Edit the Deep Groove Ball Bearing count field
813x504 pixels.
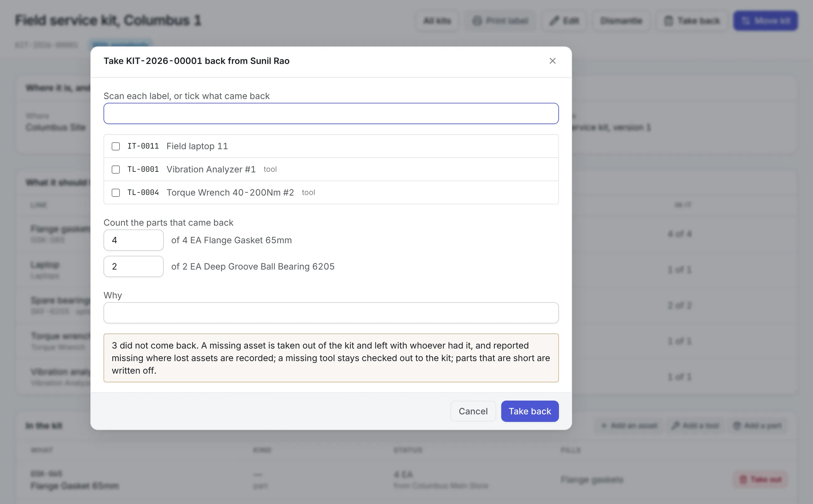click(133, 266)
